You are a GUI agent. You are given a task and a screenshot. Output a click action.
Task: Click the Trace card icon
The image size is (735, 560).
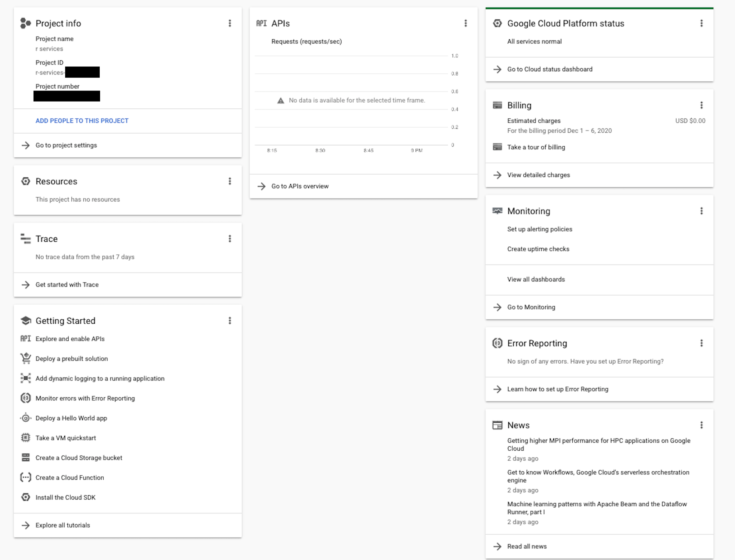point(25,239)
